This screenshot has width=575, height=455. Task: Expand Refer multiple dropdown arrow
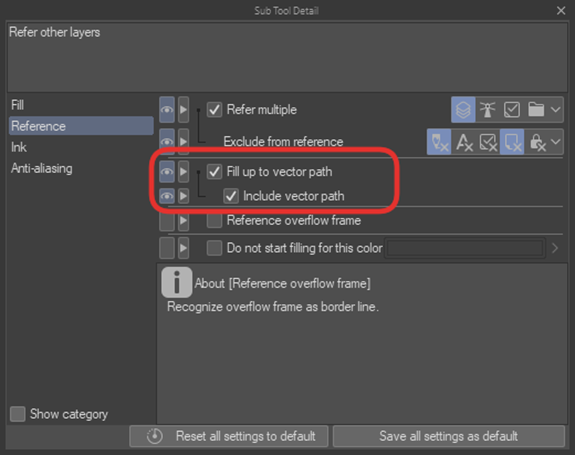[556, 110]
